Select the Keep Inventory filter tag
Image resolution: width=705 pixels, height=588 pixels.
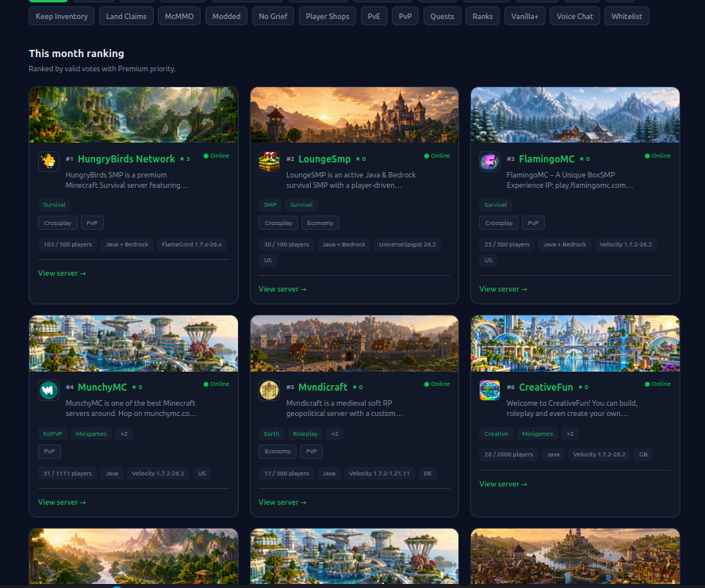pos(62,16)
